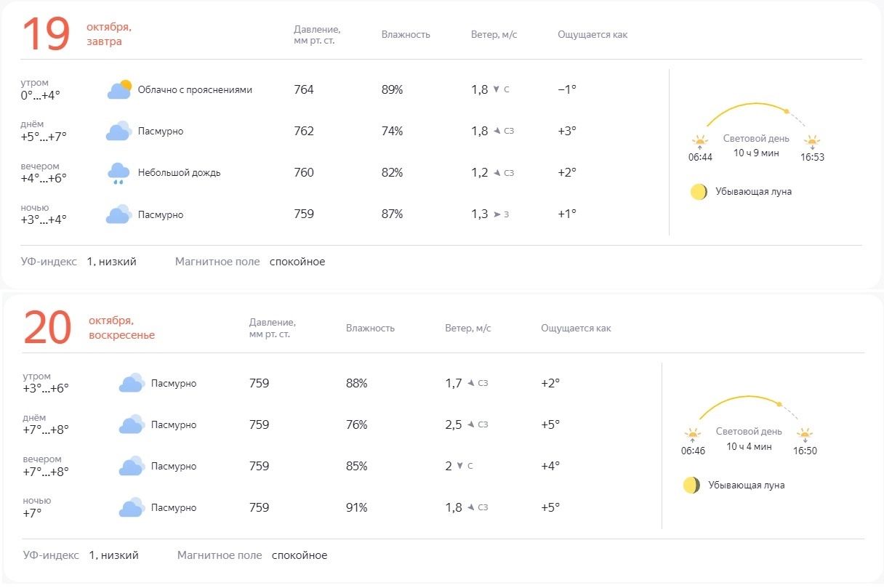
Task: Click the large date number 20
Action: (48, 328)
